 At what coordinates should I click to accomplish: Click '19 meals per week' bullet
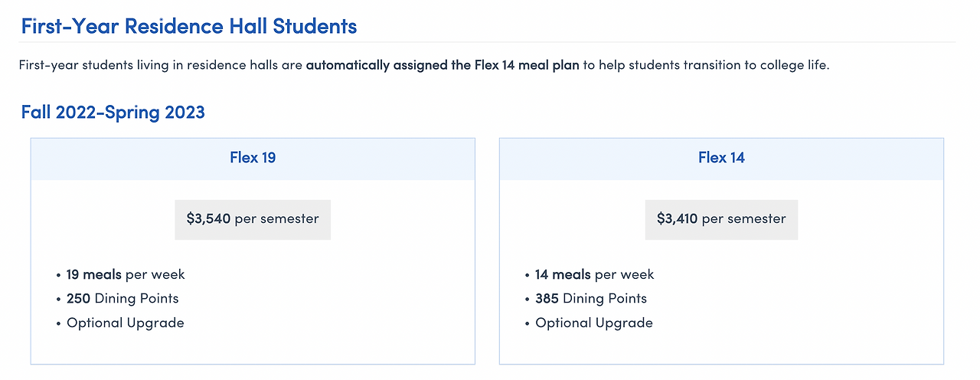126,274
